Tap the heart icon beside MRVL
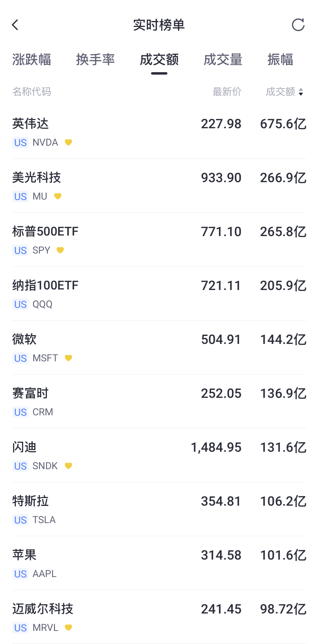The width and height of the screenshot is (319, 644). (68, 627)
